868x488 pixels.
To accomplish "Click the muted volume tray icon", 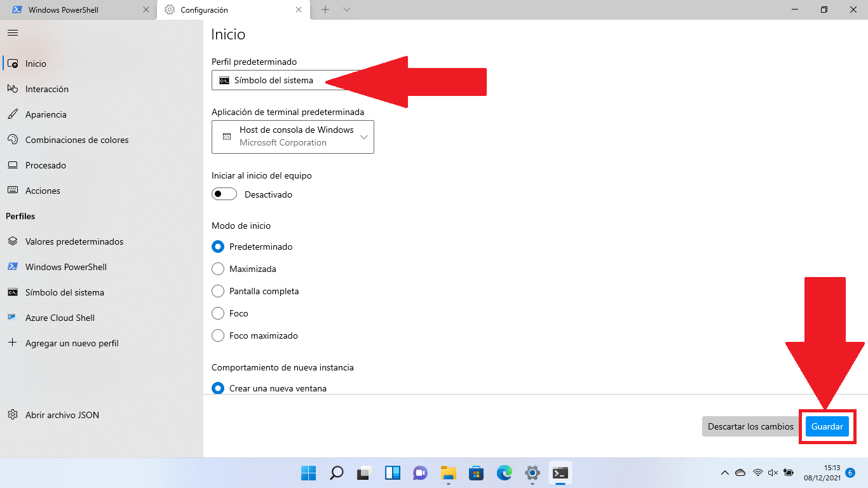I will tap(773, 473).
